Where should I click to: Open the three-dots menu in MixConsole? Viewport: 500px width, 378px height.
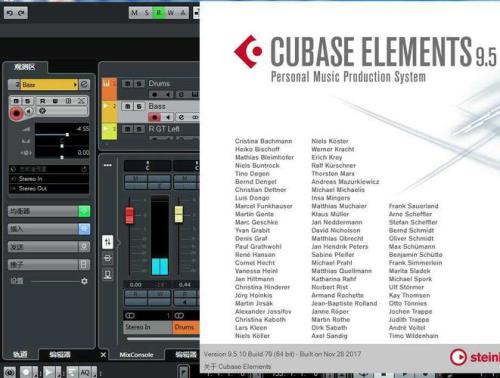[108, 165]
